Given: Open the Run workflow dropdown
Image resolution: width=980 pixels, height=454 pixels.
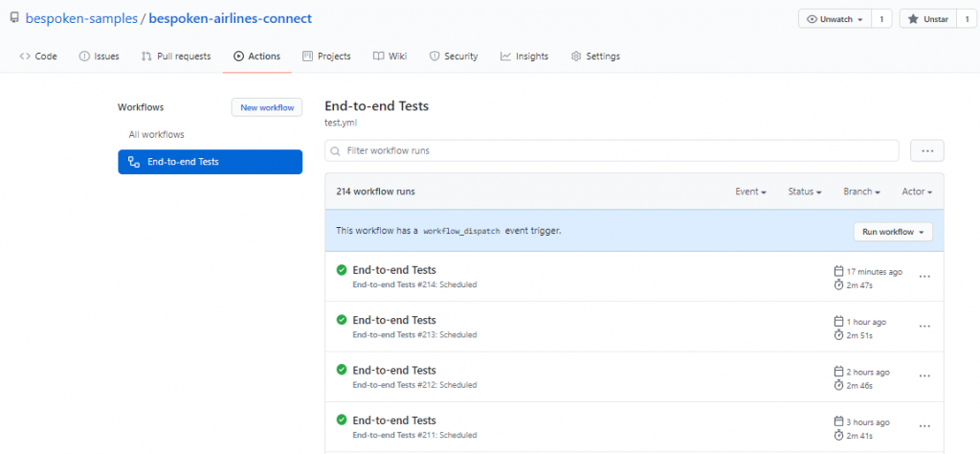Looking at the screenshot, I should coord(893,232).
